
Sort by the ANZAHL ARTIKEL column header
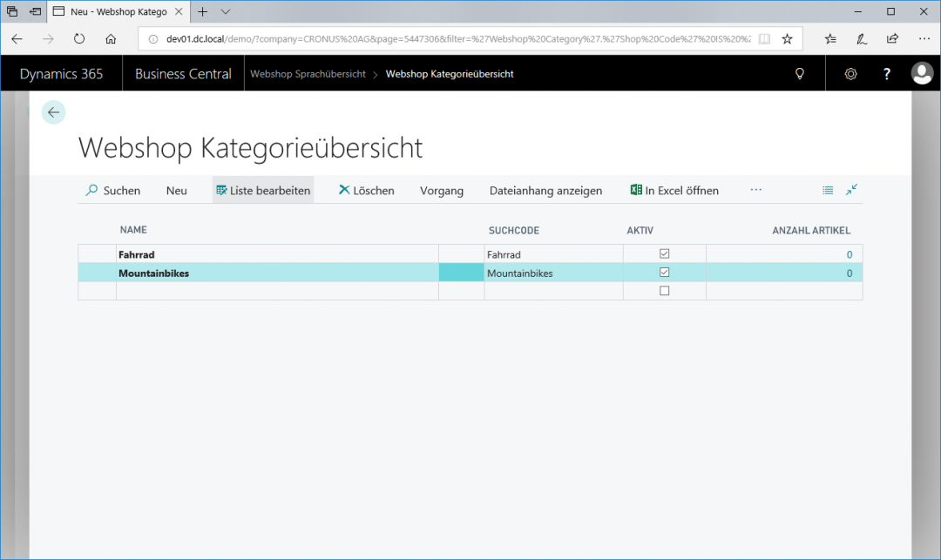tap(811, 230)
